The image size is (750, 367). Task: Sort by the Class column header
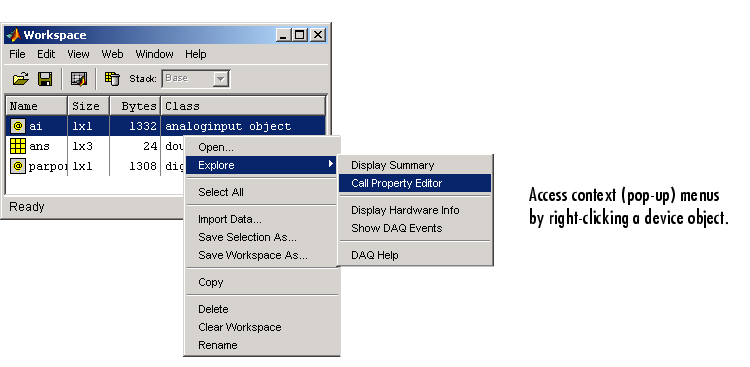tap(243, 106)
